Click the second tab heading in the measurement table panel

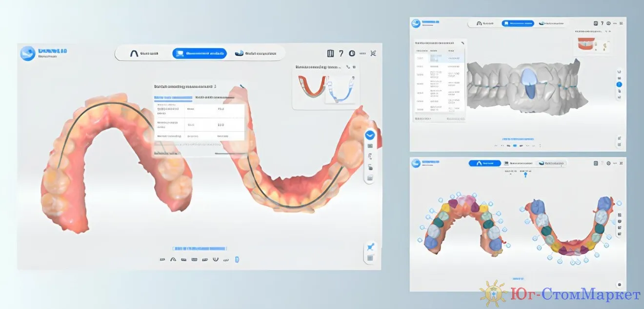click(215, 97)
